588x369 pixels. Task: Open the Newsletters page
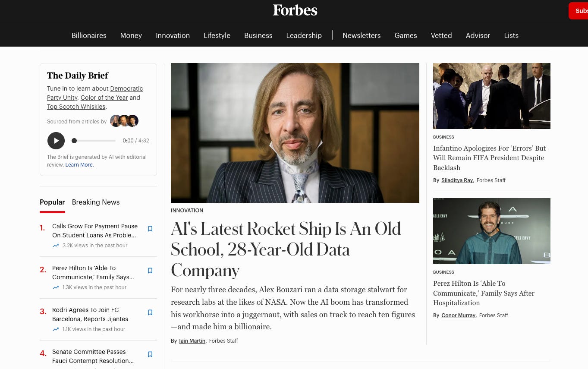point(362,35)
